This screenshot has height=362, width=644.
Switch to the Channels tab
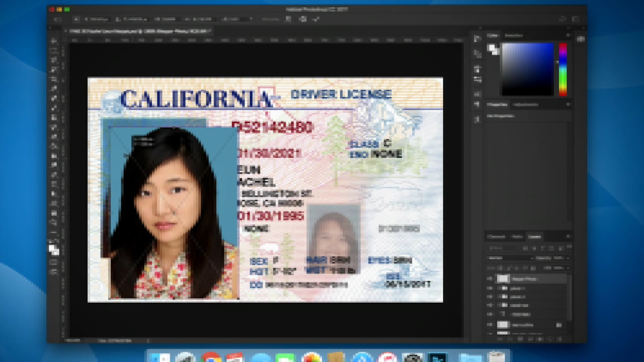[x=496, y=237]
